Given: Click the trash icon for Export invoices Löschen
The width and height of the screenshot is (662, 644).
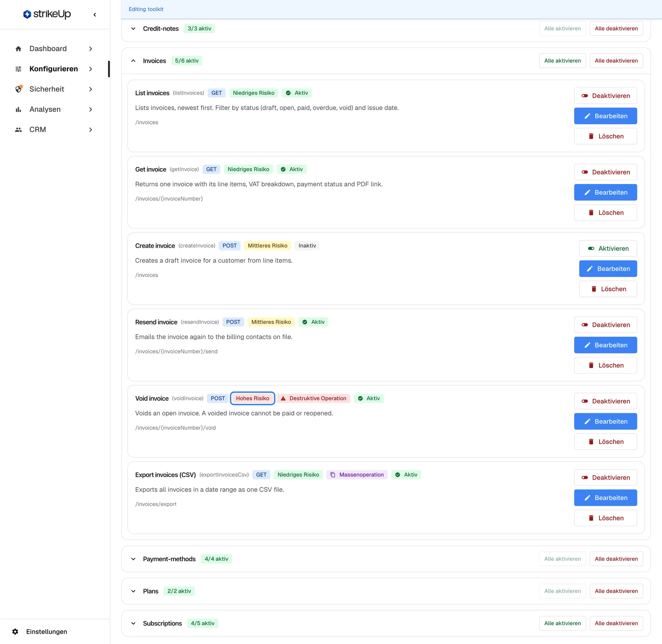Looking at the screenshot, I should coord(591,518).
